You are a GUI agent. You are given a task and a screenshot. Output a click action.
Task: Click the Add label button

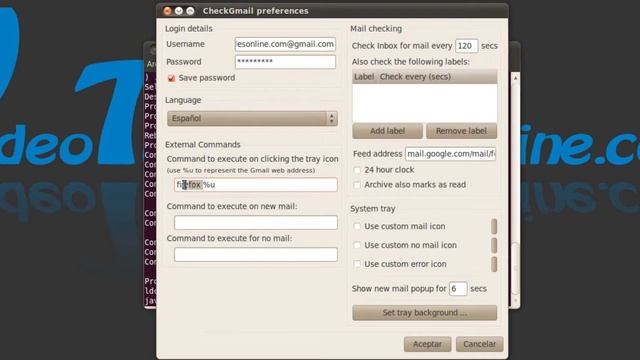(x=387, y=131)
